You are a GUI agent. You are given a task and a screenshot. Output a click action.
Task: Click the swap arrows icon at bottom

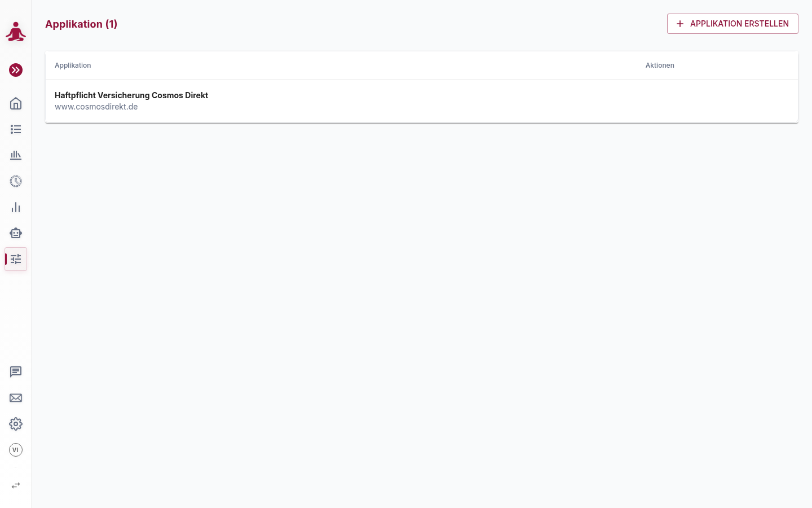16,485
